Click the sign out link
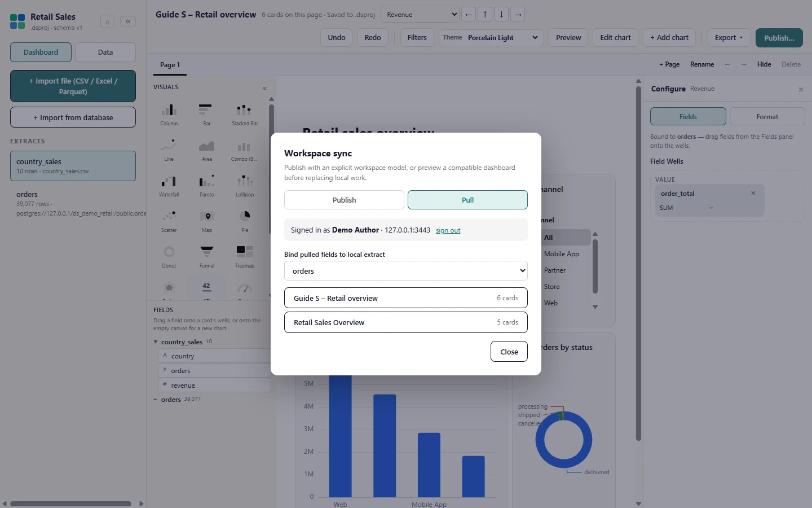This screenshot has height=508, width=812. pyautogui.click(x=448, y=230)
